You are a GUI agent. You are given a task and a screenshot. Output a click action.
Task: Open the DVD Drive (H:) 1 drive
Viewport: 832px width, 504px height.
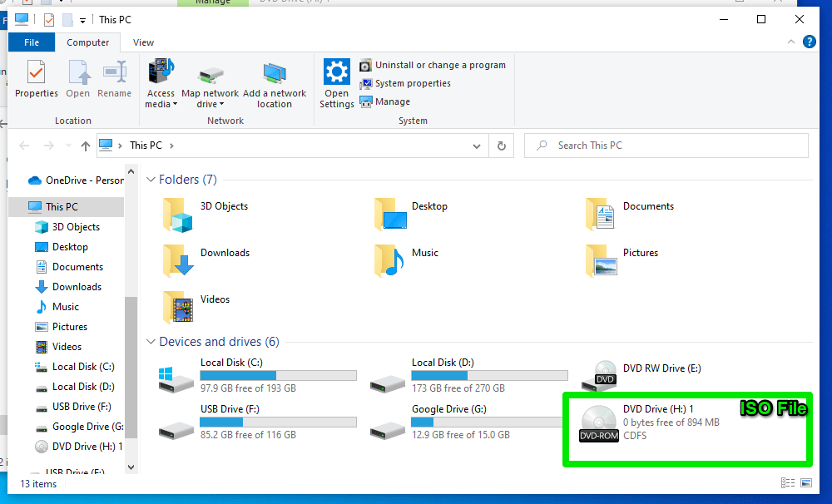click(x=600, y=422)
